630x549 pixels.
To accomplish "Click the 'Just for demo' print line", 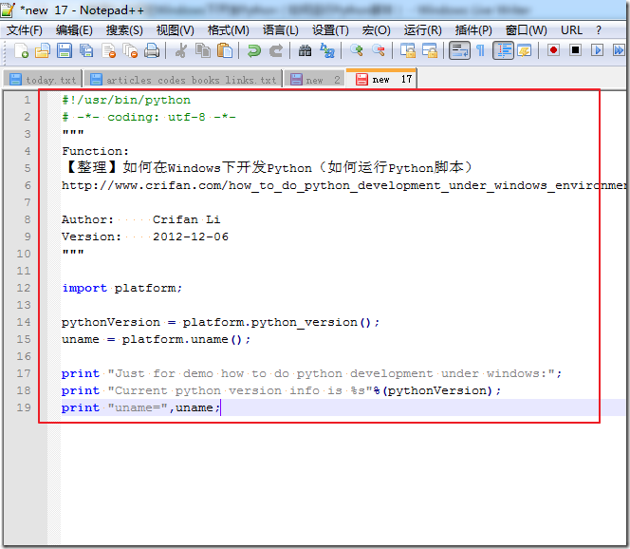I will point(311,374).
